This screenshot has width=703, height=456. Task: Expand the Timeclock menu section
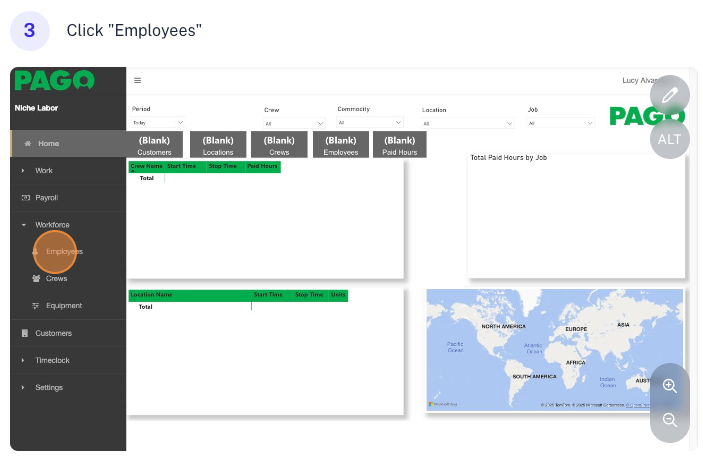pyautogui.click(x=50, y=360)
